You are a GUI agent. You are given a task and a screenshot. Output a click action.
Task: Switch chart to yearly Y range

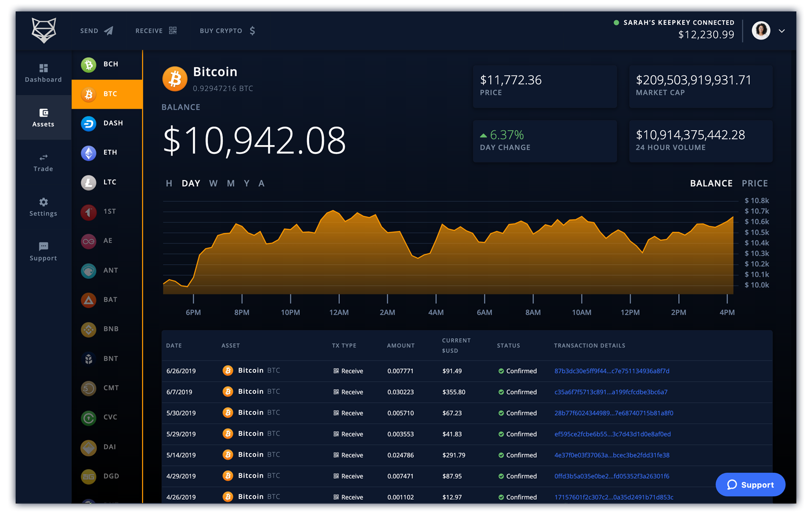247,184
